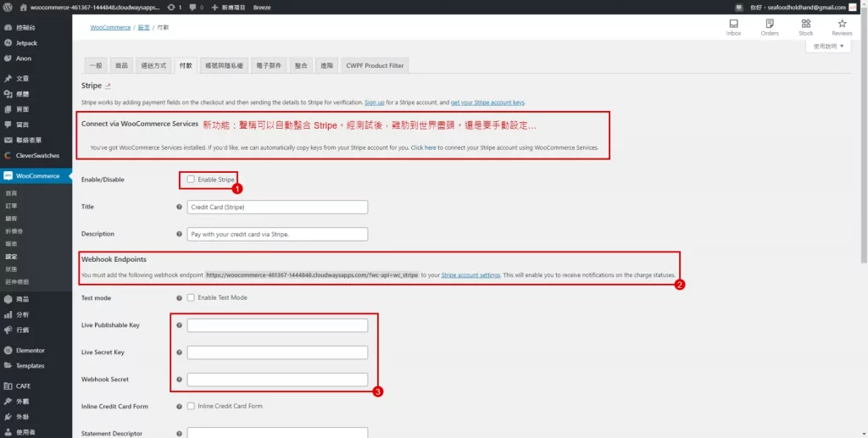The image size is (868, 438).
Task: Switch to the 整合 integration tab
Action: pyautogui.click(x=301, y=65)
